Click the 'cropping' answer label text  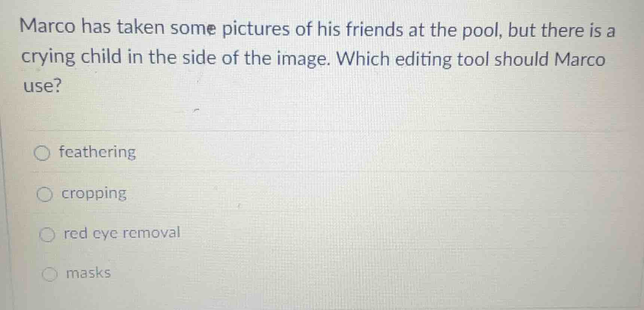coord(94,194)
